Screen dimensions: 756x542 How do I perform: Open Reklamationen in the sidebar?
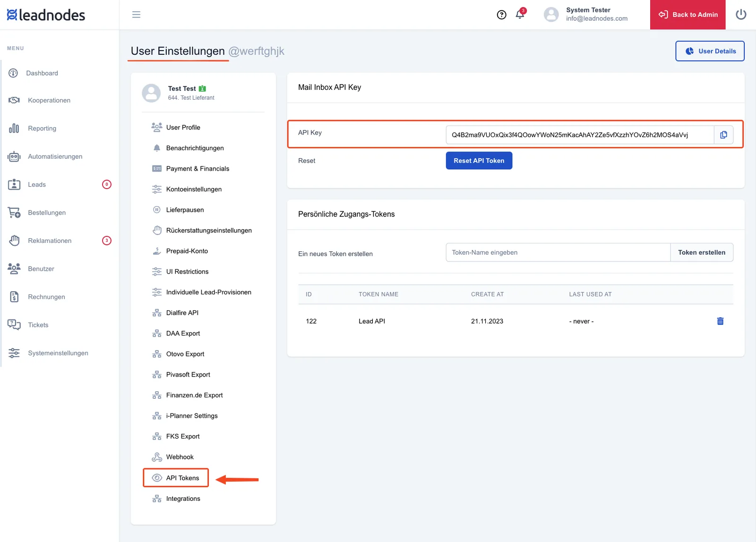[50, 241]
